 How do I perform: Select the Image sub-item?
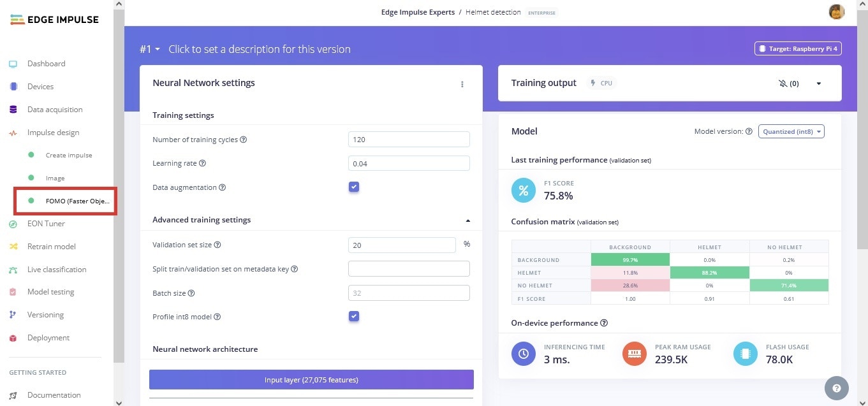pos(55,178)
